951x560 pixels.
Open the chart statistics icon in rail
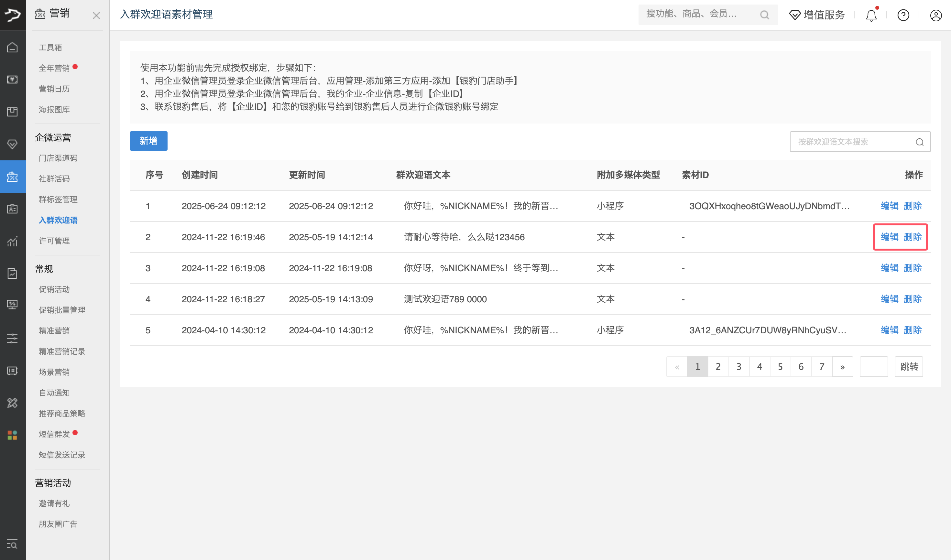13,241
